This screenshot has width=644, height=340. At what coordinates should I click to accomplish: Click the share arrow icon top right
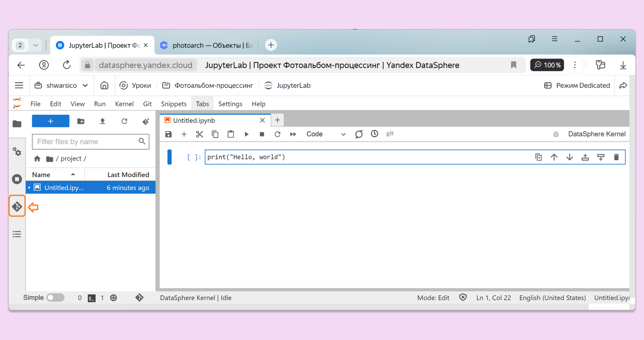623,85
